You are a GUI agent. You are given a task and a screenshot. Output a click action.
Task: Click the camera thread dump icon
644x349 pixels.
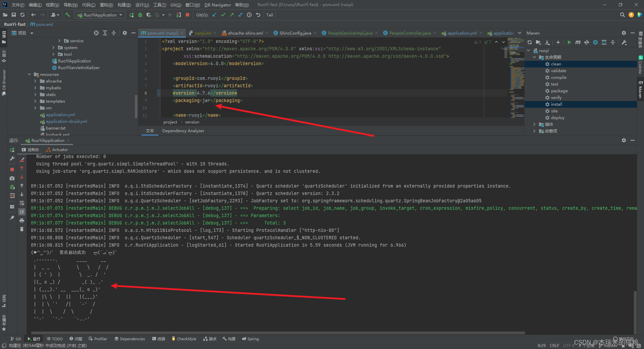(x=12, y=178)
